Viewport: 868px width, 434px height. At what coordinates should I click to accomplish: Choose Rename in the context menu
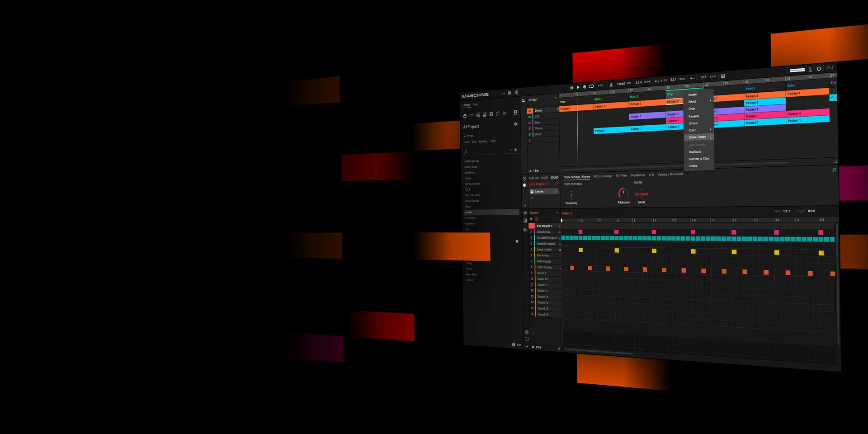coord(693,116)
